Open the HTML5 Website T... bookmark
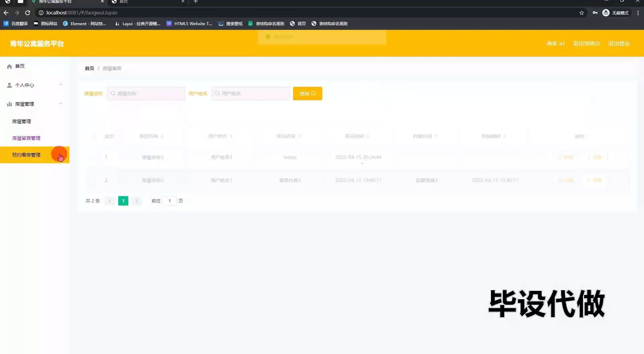This screenshot has height=354, width=644. coord(189,23)
